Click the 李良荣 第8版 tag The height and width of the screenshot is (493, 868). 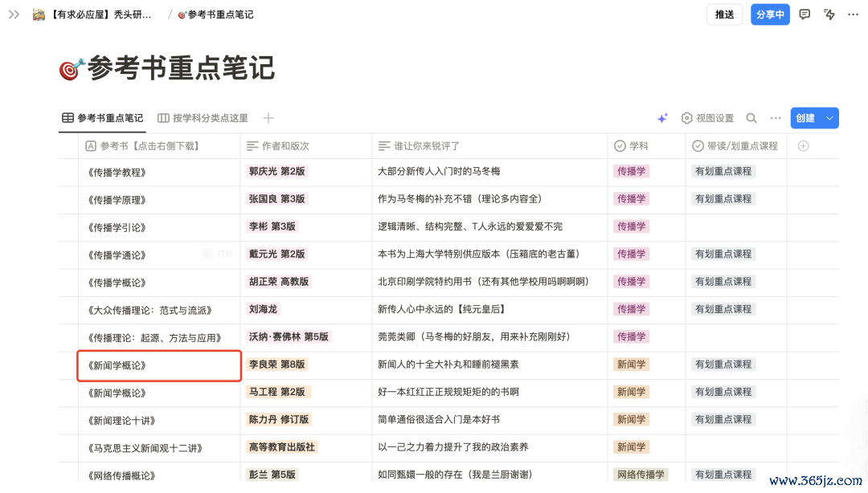[x=276, y=365]
